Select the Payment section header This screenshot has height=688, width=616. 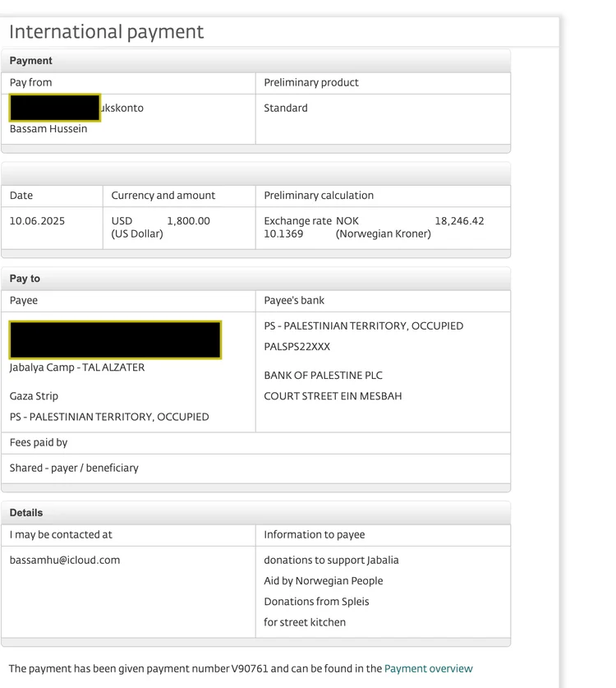tap(31, 61)
